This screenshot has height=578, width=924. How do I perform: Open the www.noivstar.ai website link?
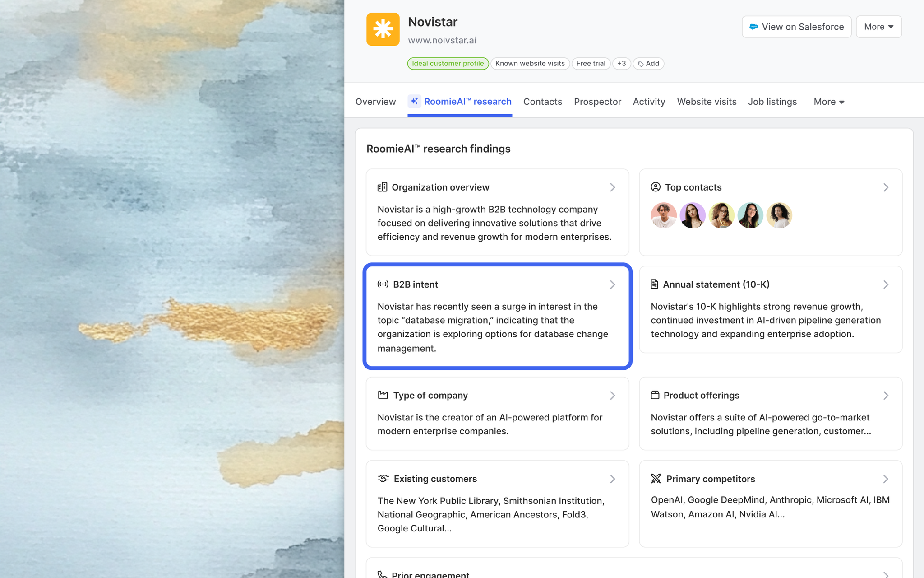[442, 40]
